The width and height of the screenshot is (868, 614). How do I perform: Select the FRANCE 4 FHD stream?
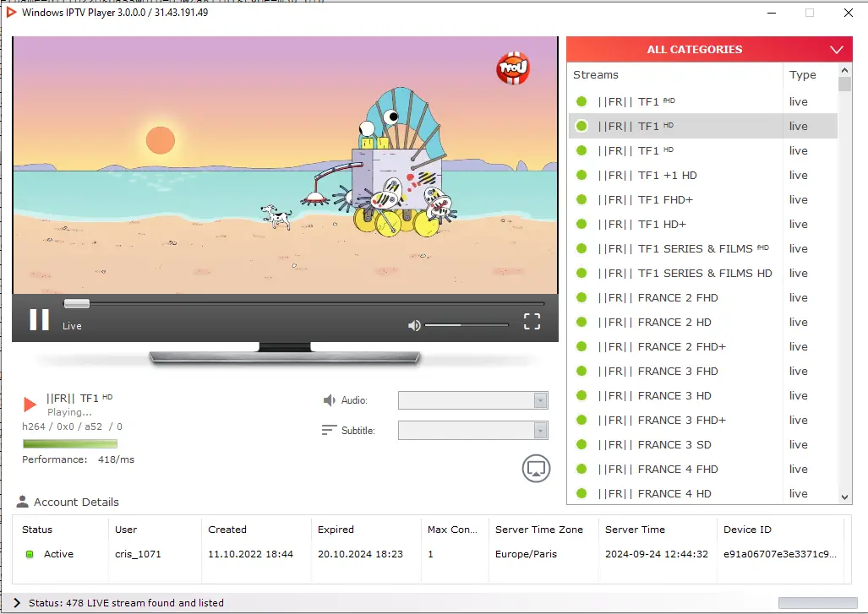pos(703,469)
